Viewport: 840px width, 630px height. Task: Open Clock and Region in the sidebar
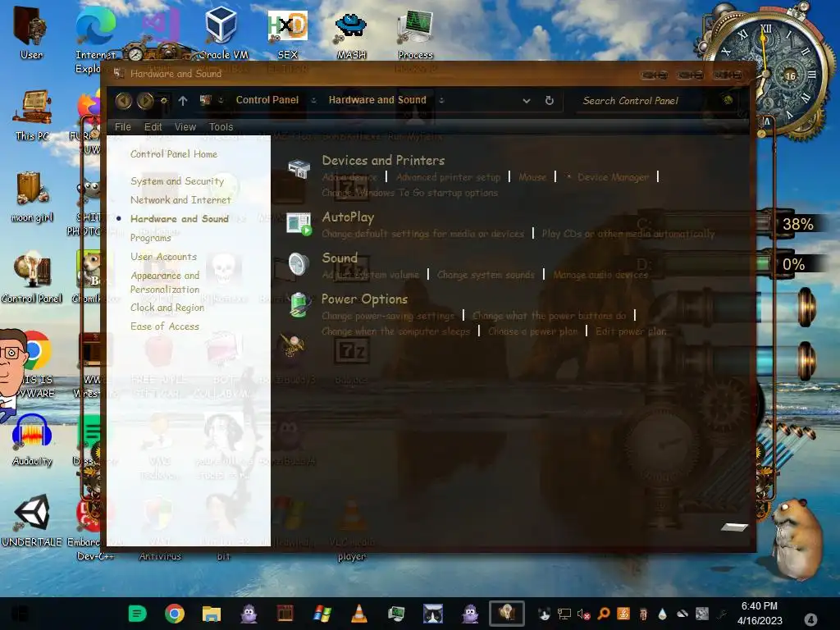tap(167, 308)
